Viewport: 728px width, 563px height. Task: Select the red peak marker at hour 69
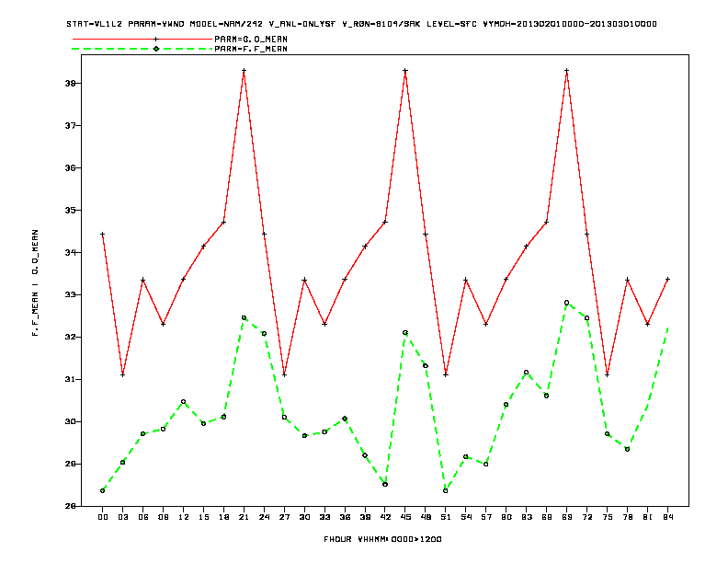tap(567, 71)
